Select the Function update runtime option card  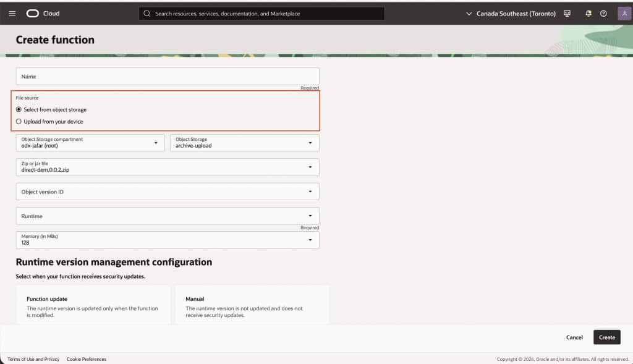(93, 305)
